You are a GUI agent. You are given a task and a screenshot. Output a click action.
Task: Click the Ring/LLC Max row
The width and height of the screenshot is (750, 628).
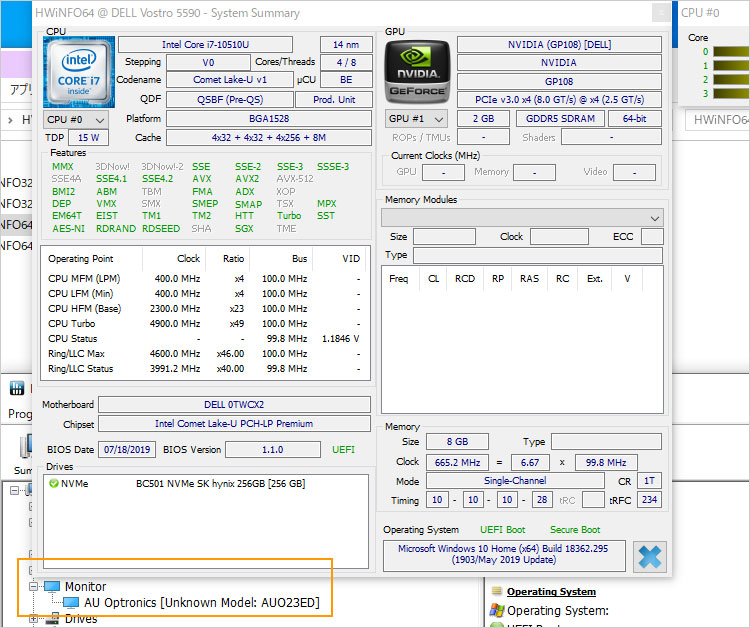pyautogui.click(x=205, y=353)
